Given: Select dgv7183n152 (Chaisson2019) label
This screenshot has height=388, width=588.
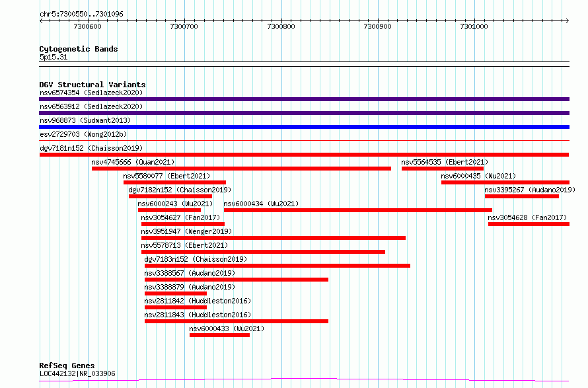Looking at the screenshot, I should [196, 259].
